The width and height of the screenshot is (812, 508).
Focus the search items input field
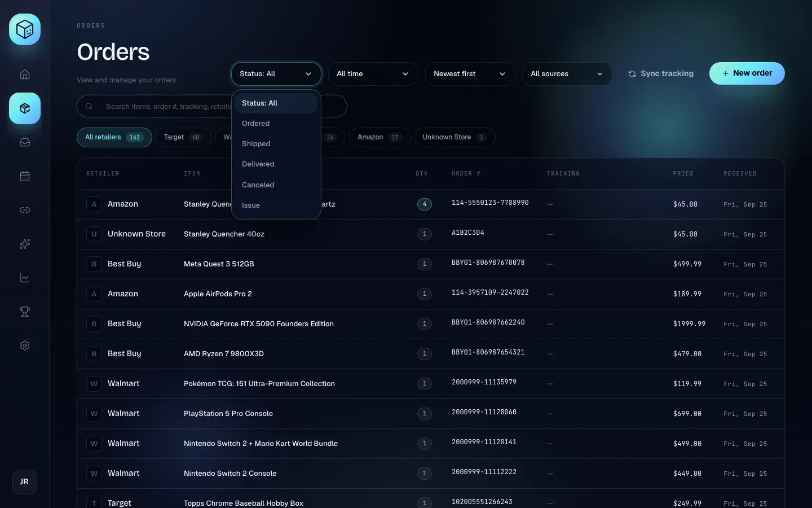click(x=211, y=106)
